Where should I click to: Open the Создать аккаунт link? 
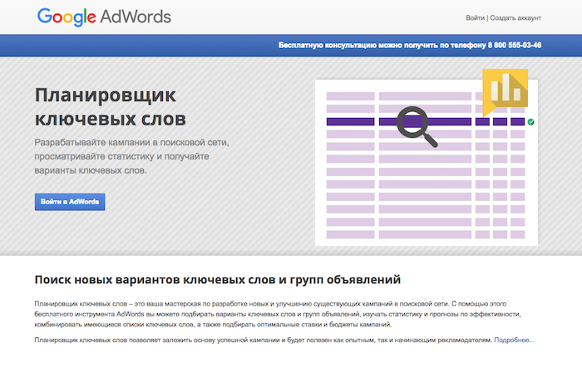coord(515,17)
